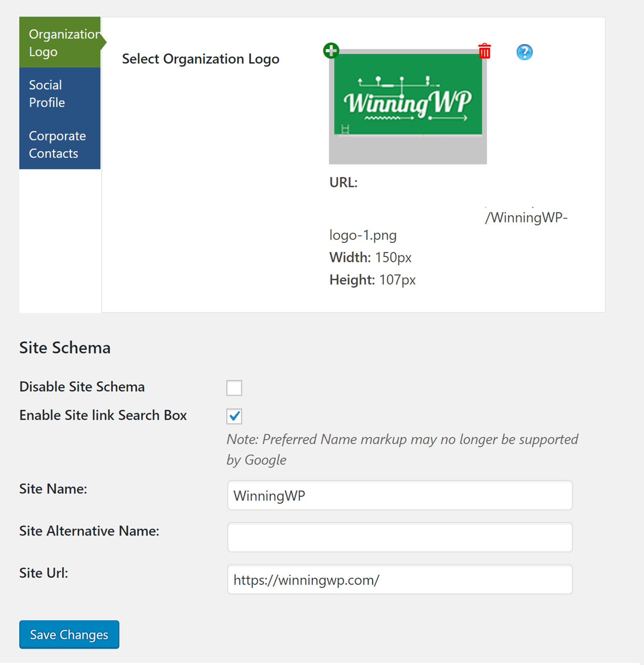644x665 pixels.
Task: Tick the Disable Site Schema checkbox
Action: click(234, 388)
